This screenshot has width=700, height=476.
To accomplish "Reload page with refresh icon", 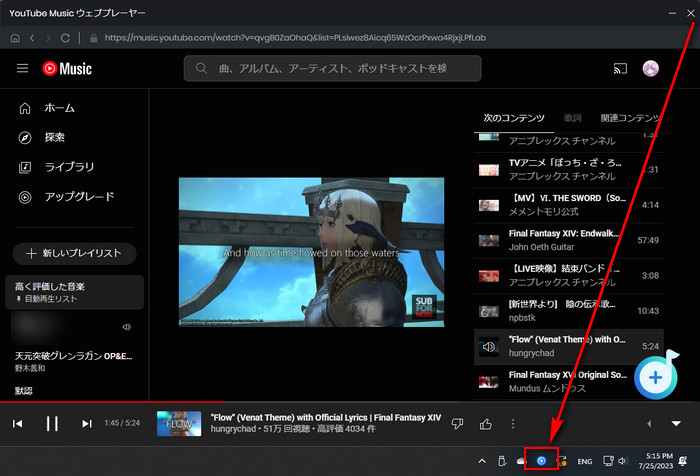I will click(65, 38).
